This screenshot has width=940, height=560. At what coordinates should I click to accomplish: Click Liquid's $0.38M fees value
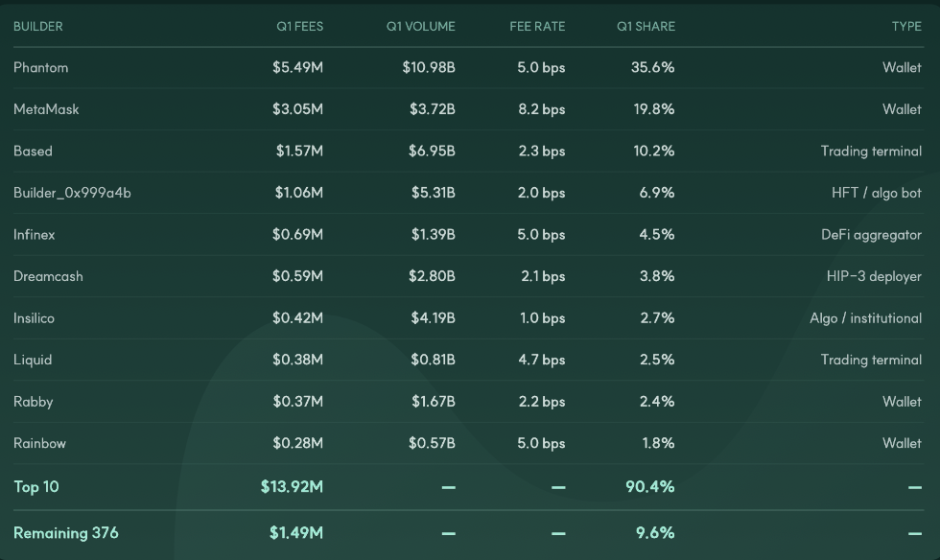point(298,360)
